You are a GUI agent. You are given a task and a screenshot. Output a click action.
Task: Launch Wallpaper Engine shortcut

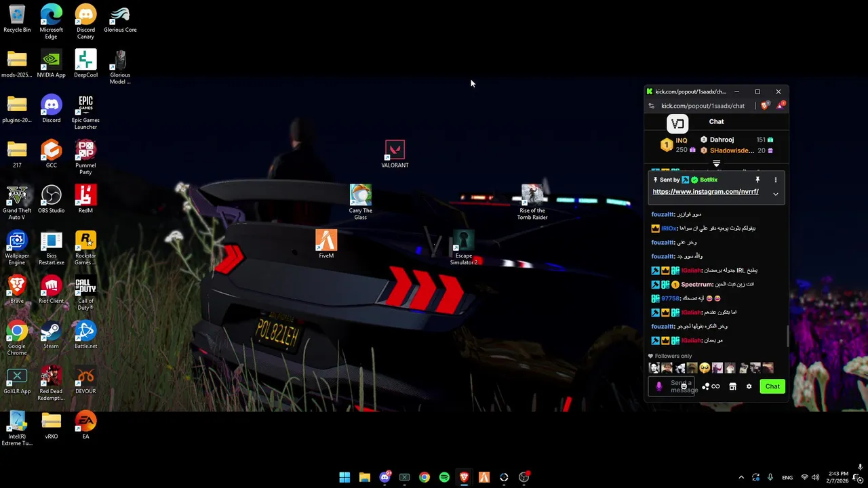pos(17,247)
